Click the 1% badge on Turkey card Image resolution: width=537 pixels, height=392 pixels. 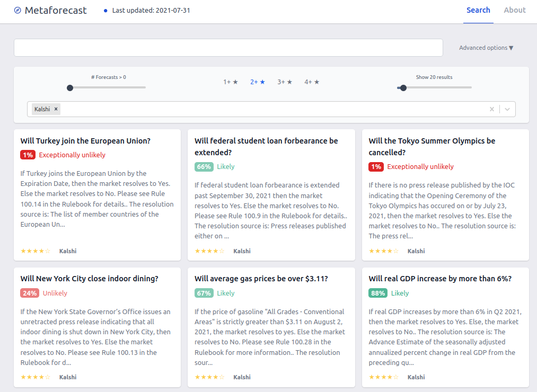28,155
